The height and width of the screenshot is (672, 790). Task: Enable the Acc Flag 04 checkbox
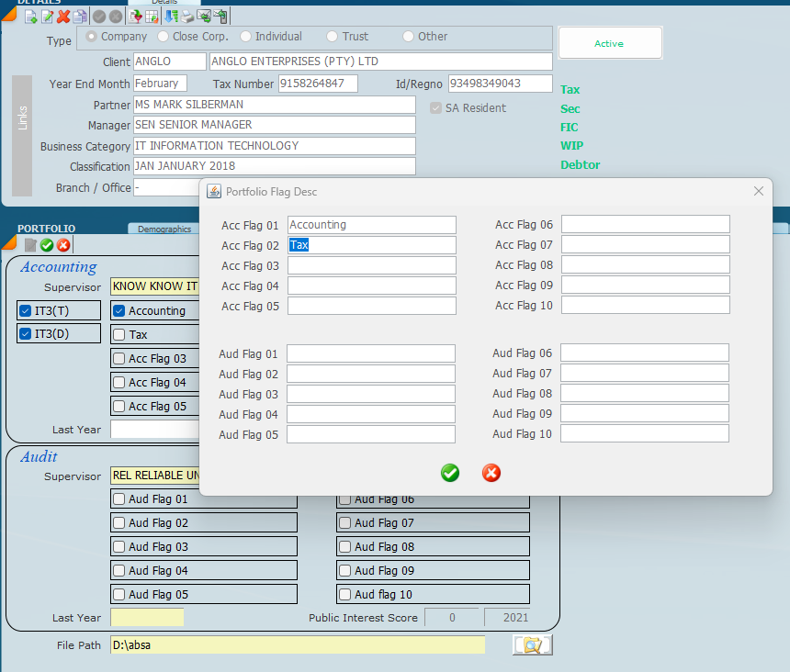tap(119, 383)
